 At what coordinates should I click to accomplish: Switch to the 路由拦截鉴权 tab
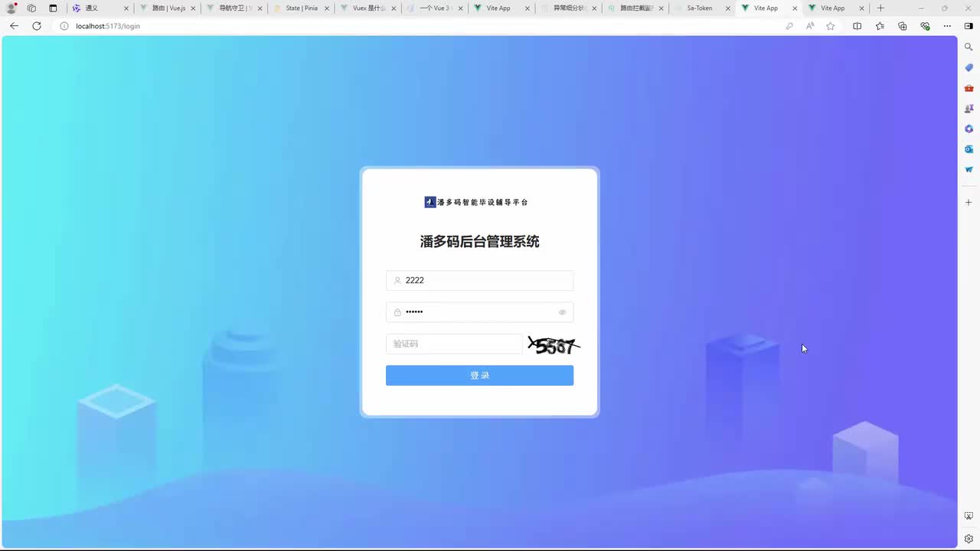tap(635, 8)
